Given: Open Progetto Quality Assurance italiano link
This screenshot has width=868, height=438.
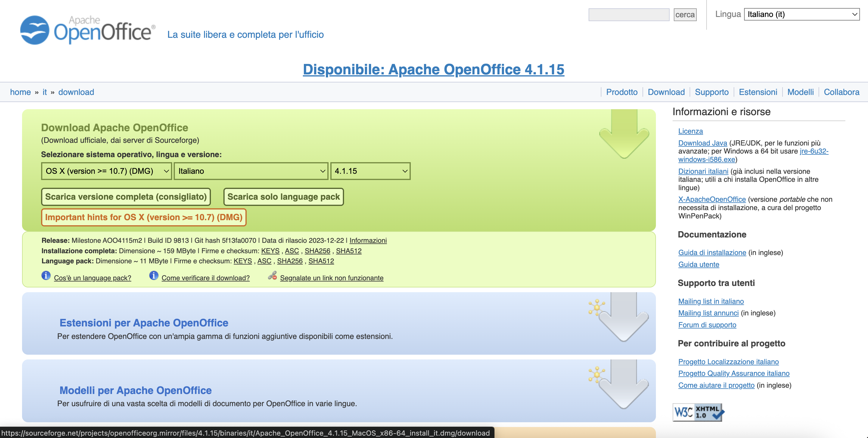Looking at the screenshot, I should pos(734,373).
